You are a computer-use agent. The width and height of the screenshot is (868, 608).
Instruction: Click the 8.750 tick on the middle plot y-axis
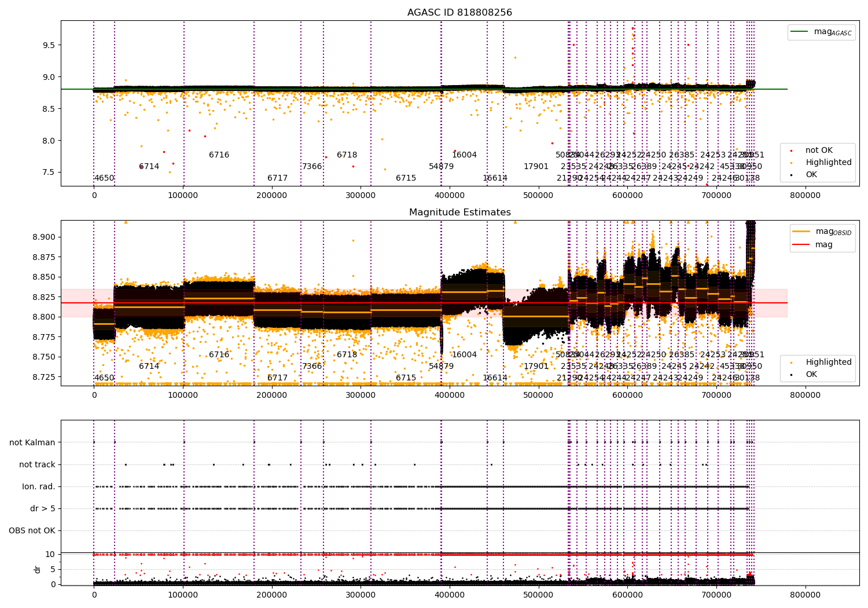pos(44,357)
